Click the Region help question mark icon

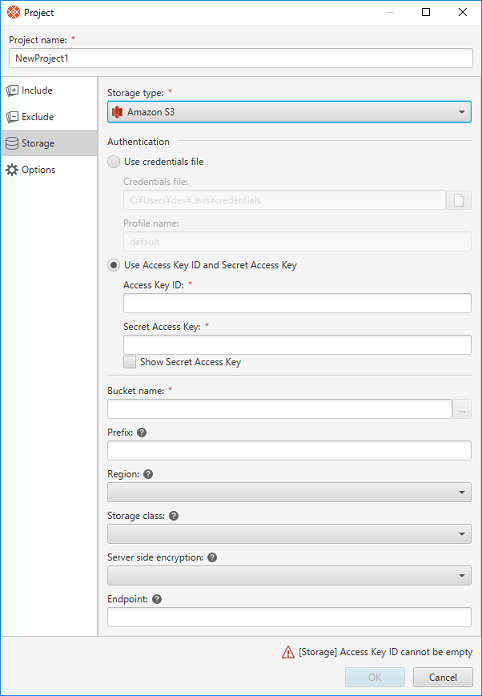148,474
